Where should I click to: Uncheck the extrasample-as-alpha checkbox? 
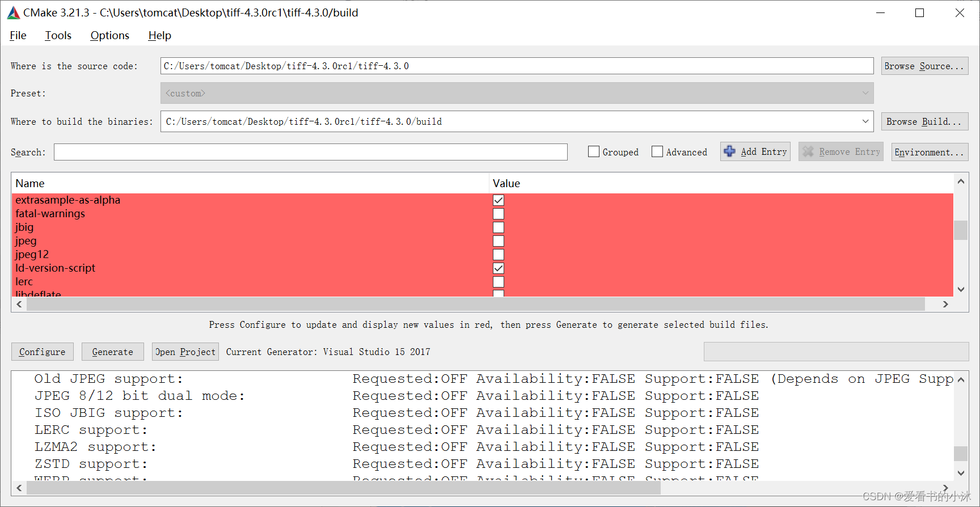point(499,200)
